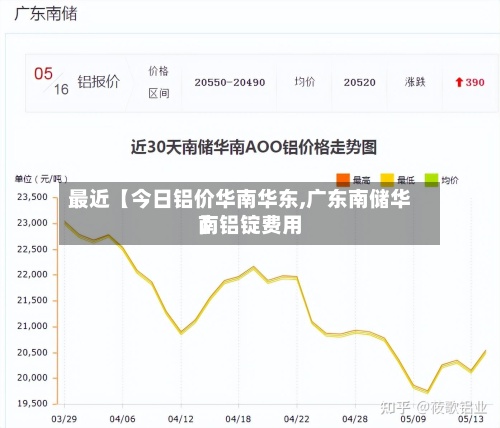Click the 铝报价 label

click(x=99, y=82)
